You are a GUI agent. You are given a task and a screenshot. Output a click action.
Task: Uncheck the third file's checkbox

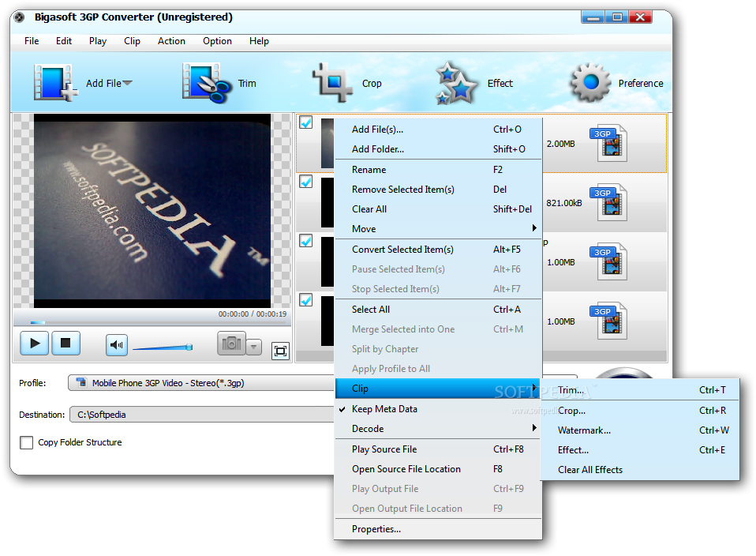[305, 240]
